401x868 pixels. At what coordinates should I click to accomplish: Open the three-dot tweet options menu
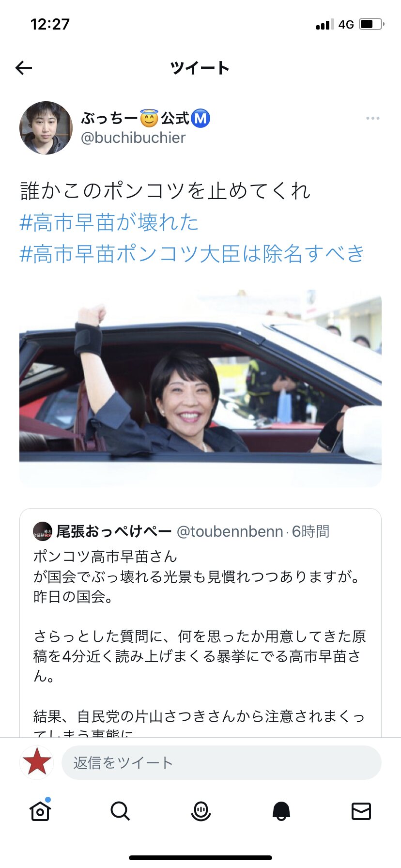(x=372, y=118)
